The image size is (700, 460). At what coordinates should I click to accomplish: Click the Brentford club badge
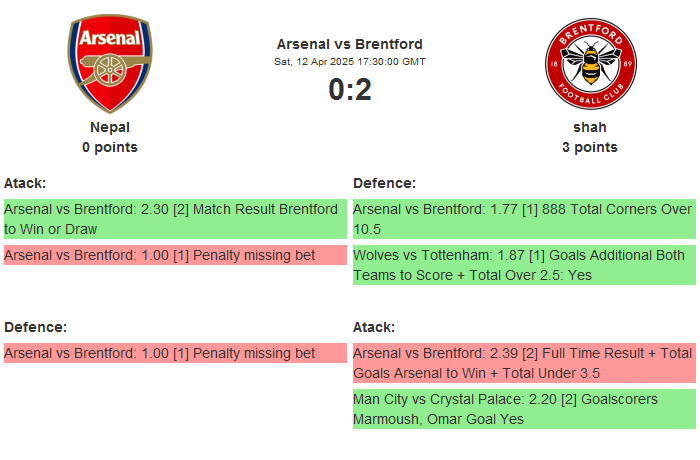click(590, 63)
